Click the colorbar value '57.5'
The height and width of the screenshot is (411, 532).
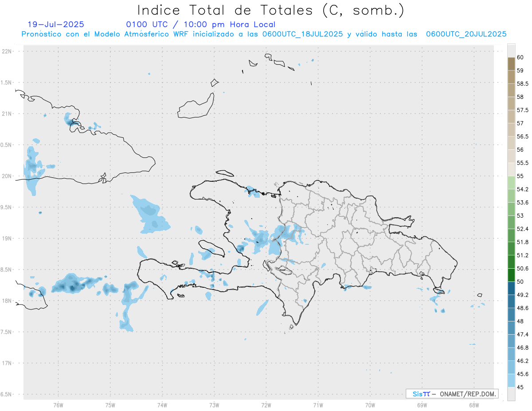pos(522,110)
